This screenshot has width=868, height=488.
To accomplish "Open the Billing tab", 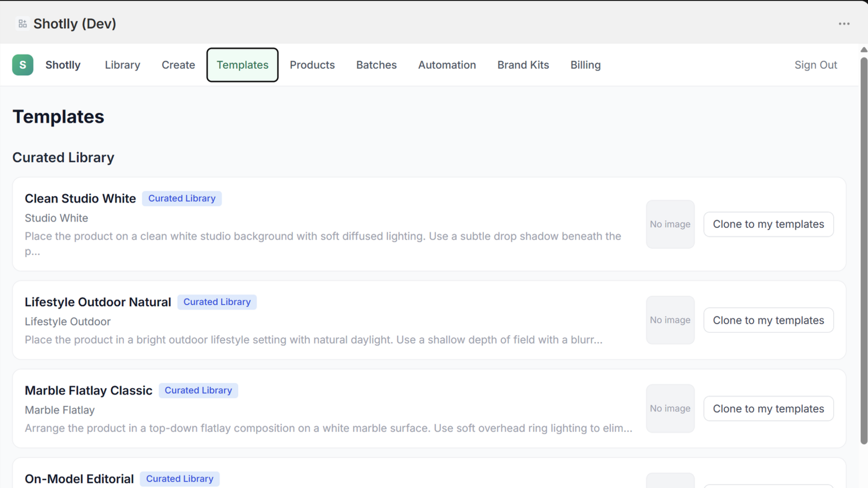I will click(x=585, y=65).
